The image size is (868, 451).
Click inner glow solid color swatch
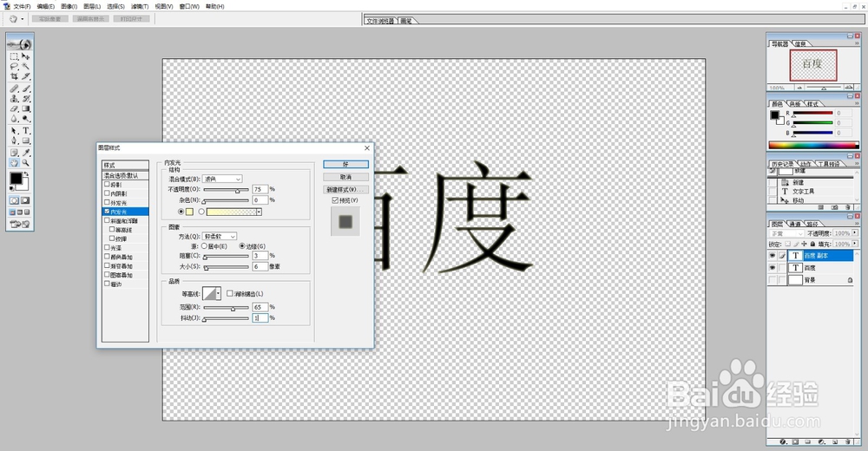[189, 212]
